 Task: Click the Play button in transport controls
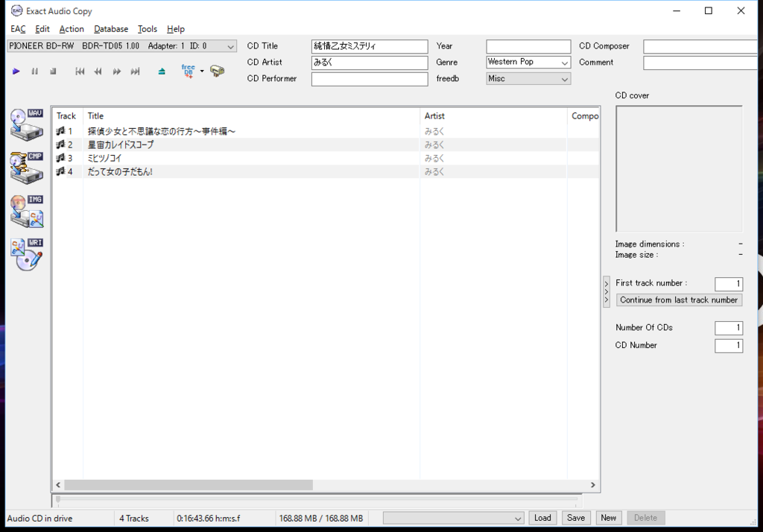[16, 72]
